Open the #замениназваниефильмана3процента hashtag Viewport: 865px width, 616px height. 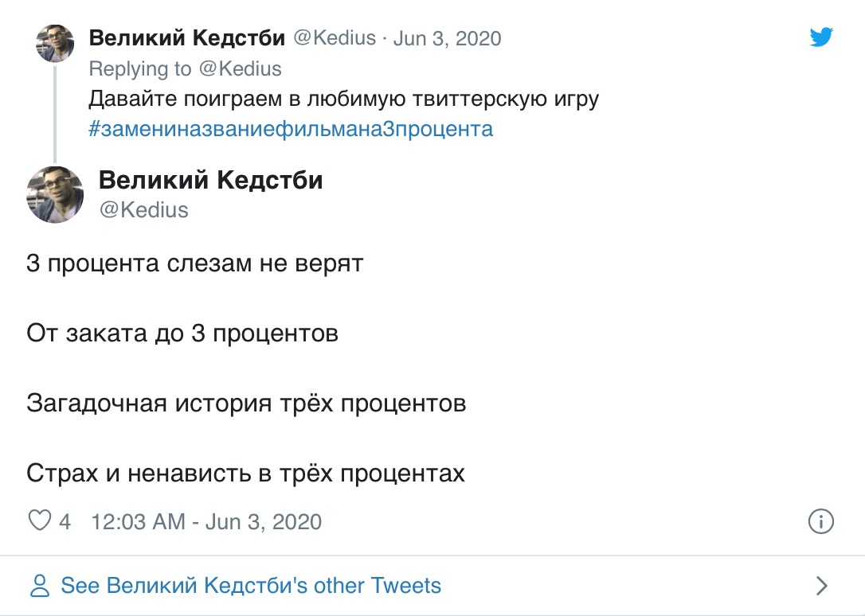(x=291, y=128)
